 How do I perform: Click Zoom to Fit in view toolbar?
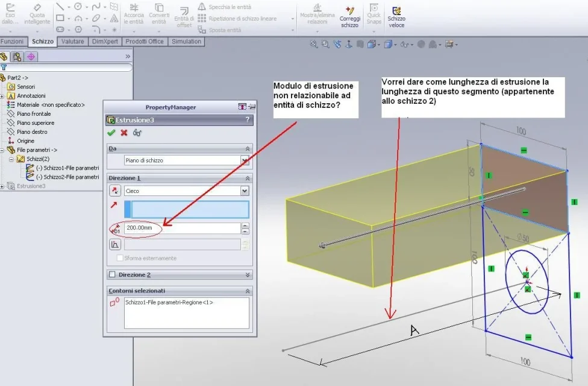coord(313,44)
